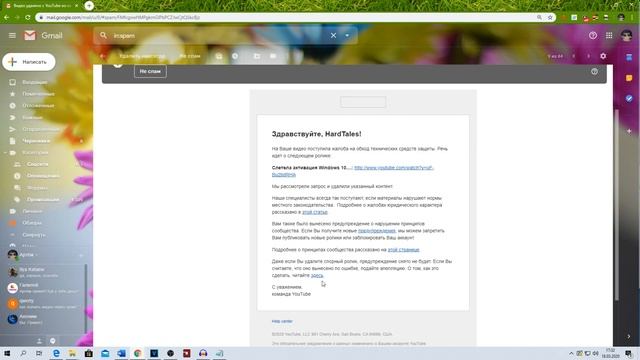Open the Important folder (Важные)

tap(32, 118)
